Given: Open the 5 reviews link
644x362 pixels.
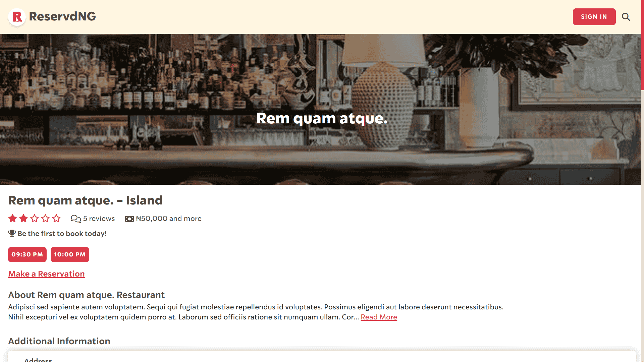Looking at the screenshot, I should pyautogui.click(x=99, y=219).
